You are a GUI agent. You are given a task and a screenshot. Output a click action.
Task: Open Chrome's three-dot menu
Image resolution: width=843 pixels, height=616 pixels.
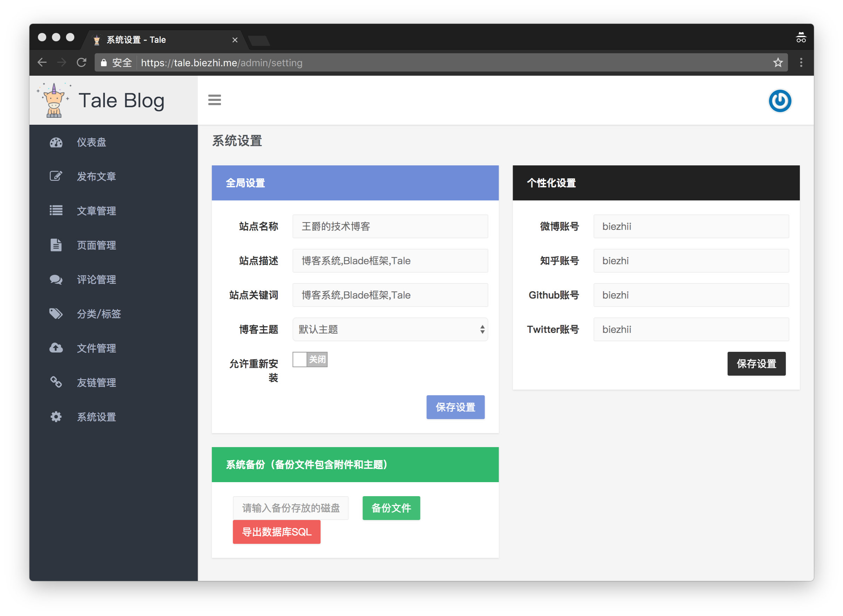(x=801, y=63)
